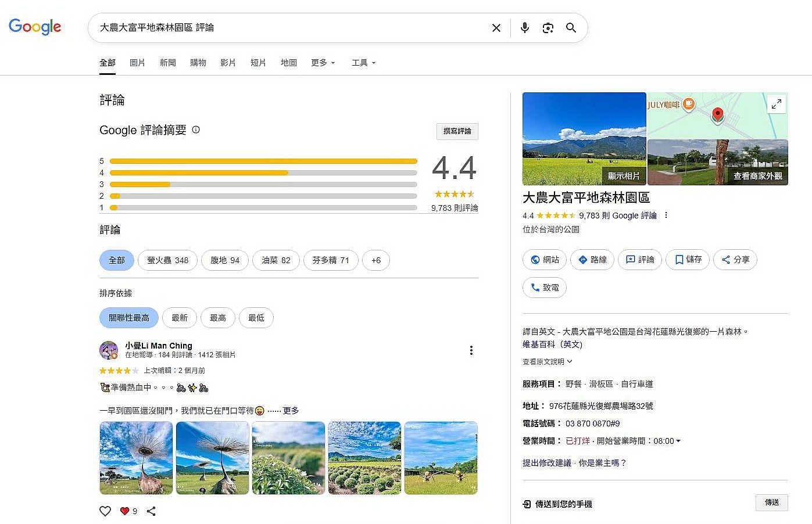
Task: Click the magnifying glass search button
Action: 571,28
